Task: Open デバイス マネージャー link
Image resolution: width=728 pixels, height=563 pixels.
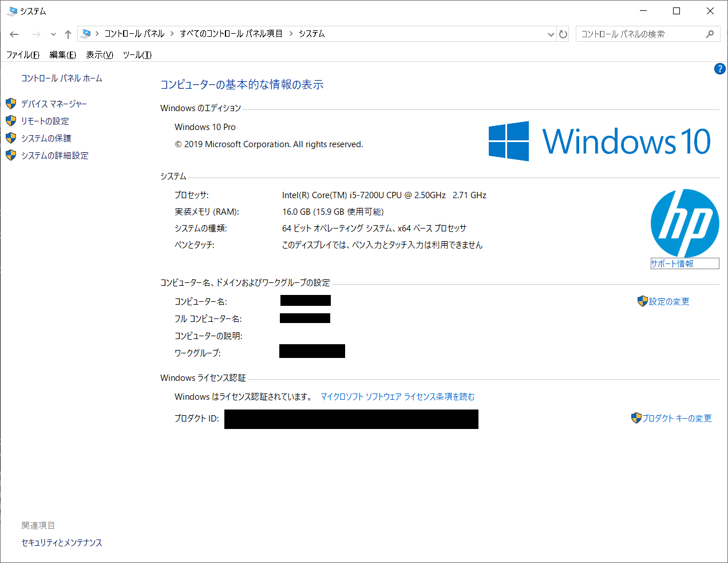Action: click(54, 104)
